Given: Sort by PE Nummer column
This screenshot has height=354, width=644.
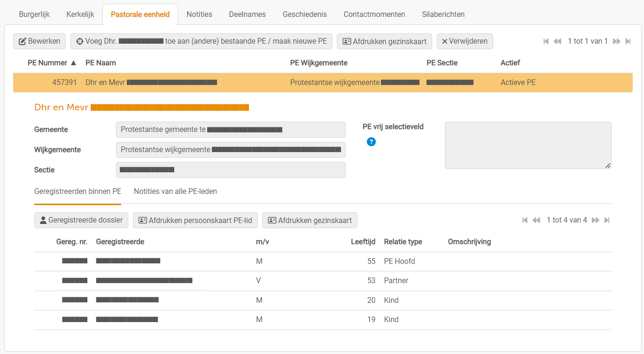Looking at the screenshot, I should 52,63.
